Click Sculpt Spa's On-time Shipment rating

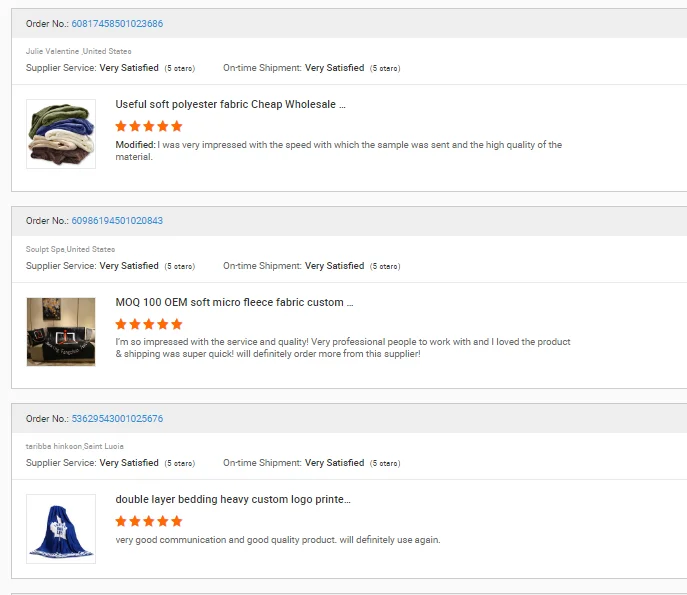coord(334,266)
